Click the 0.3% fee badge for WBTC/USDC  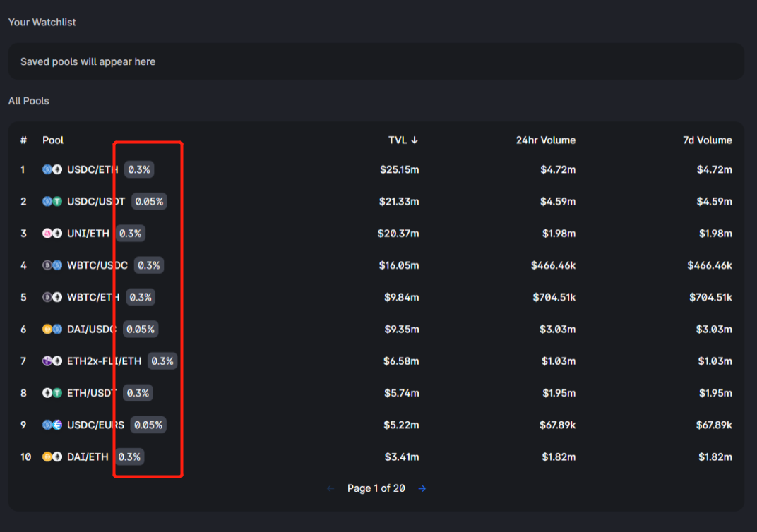pyautogui.click(x=149, y=265)
